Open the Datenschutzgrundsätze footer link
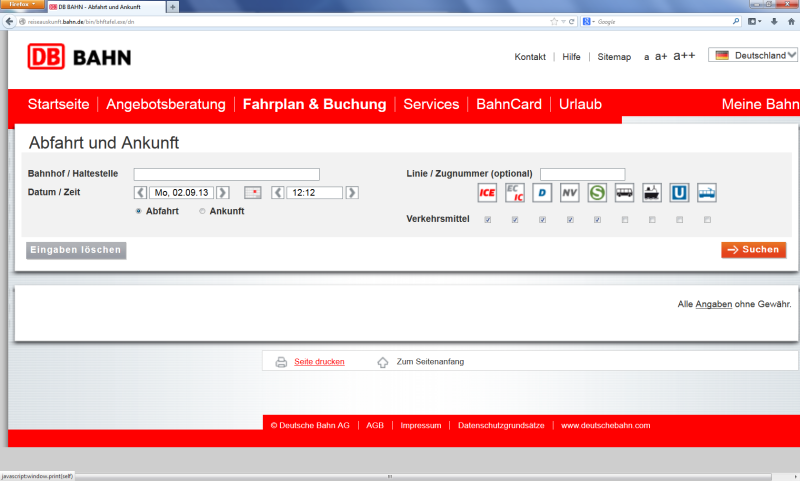 501,425
